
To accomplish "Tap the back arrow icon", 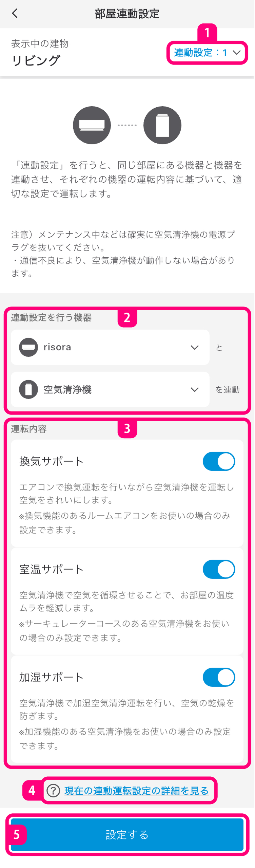I will 15,14.
